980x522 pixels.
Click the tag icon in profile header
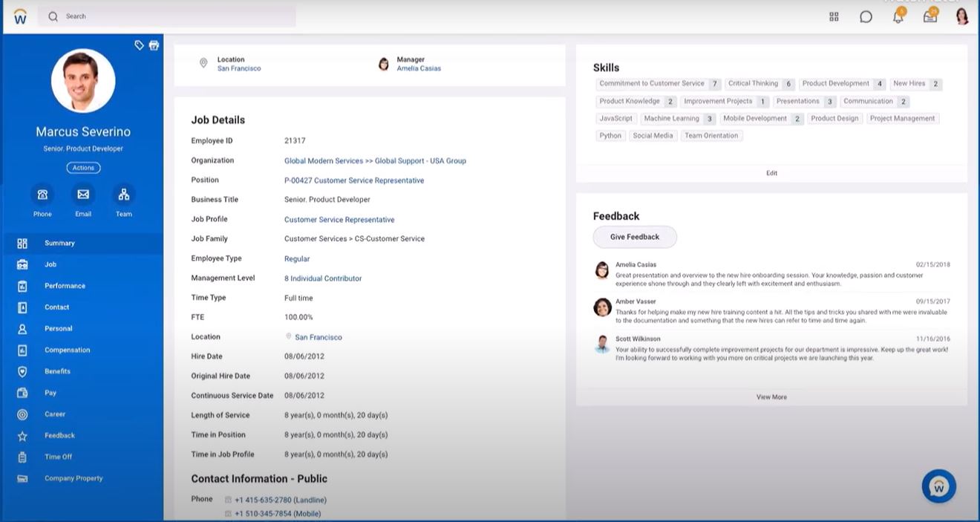click(139, 45)
